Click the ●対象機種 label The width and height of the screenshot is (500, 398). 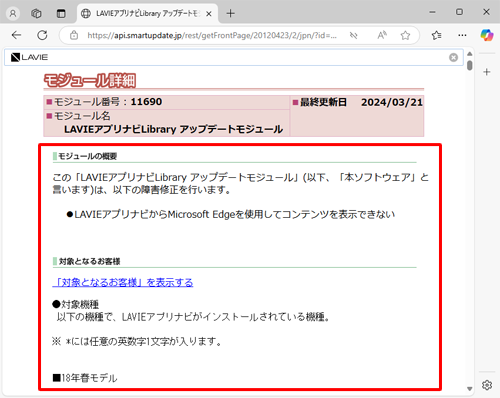click(75, 304)
